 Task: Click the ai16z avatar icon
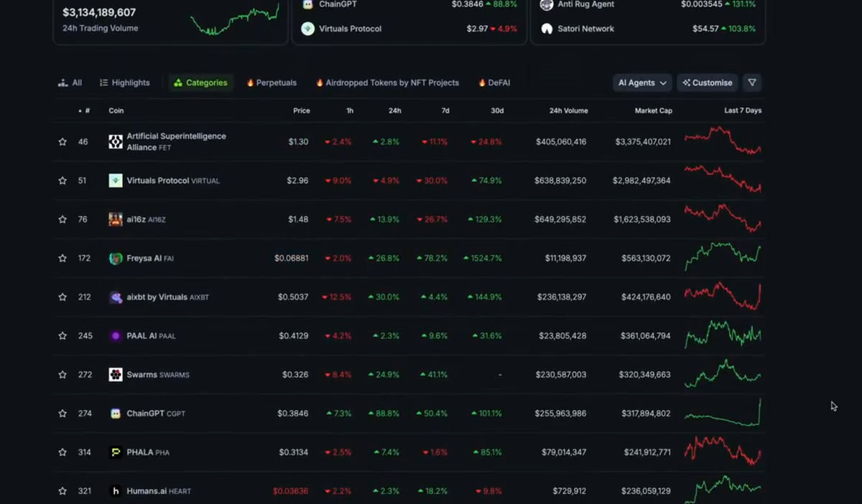click(116, 220)
